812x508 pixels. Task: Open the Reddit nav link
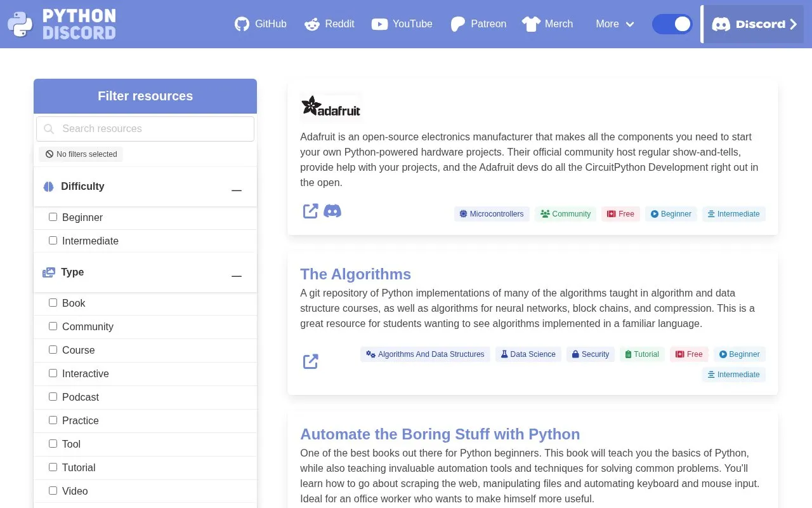[x=329, y=24]
